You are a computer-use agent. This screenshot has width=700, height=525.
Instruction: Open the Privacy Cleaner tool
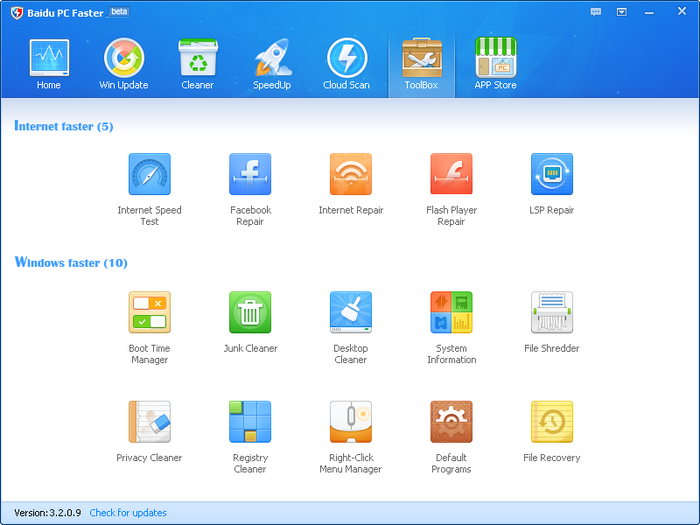150,422
